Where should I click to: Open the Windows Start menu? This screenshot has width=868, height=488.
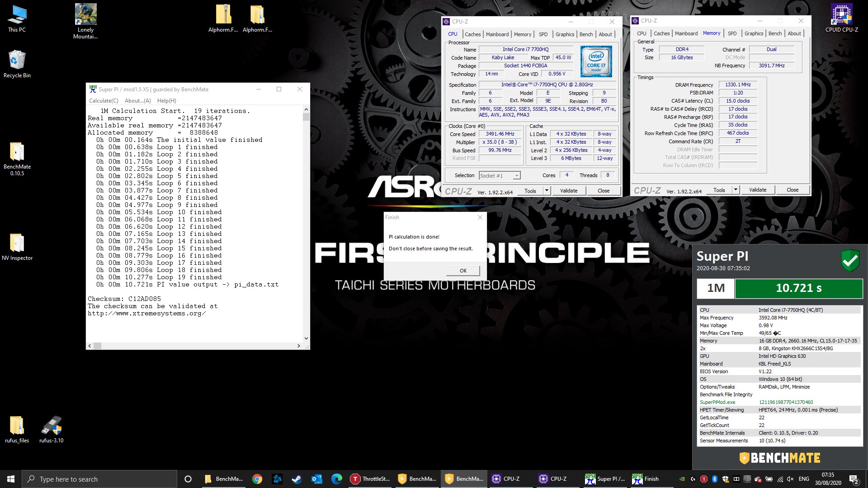point(11,479)
